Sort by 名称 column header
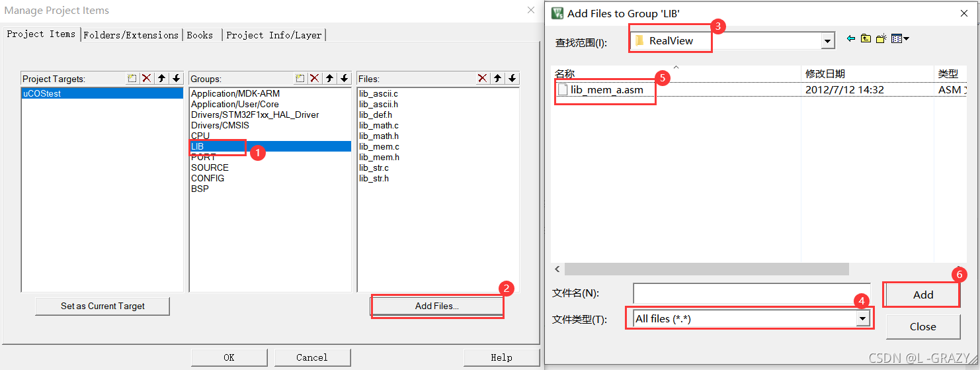This screenshot has height=370, width=980. pyautogui.click(x=676, y=73)
